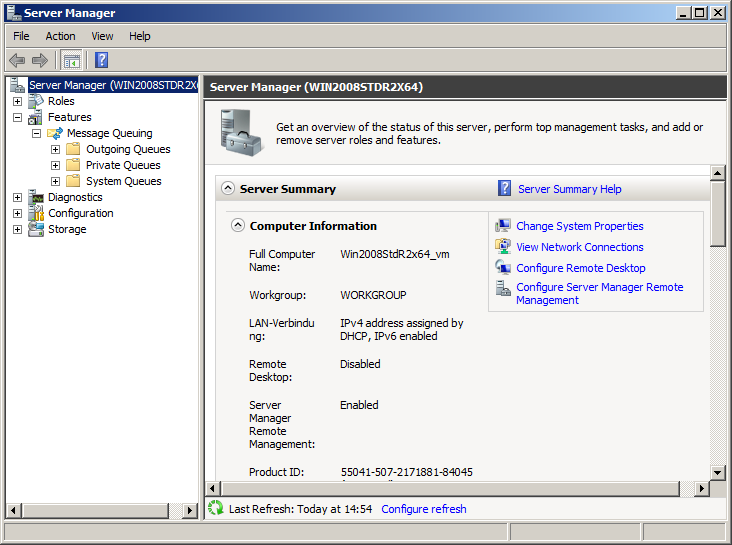The image size is (732, 545).
Task: Click the green refresh icon in status area
Action: click(216, 508)
